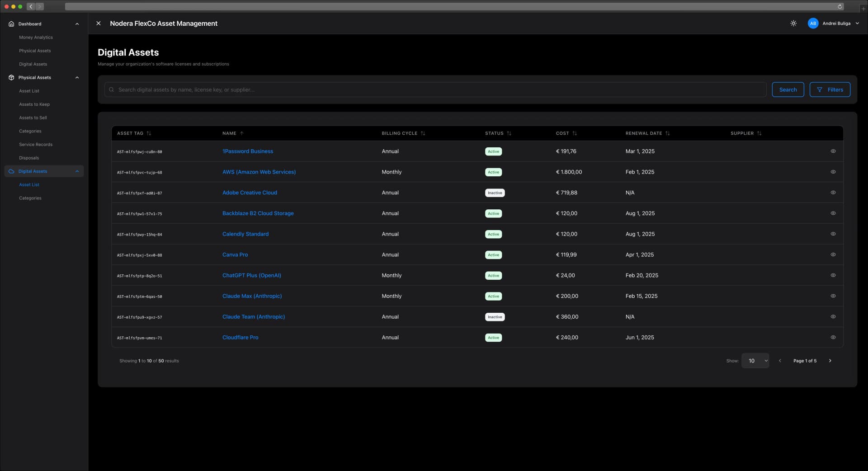View Cloudflare Pro eye icon
The image size is (868, 471).
tap(833, 338)
